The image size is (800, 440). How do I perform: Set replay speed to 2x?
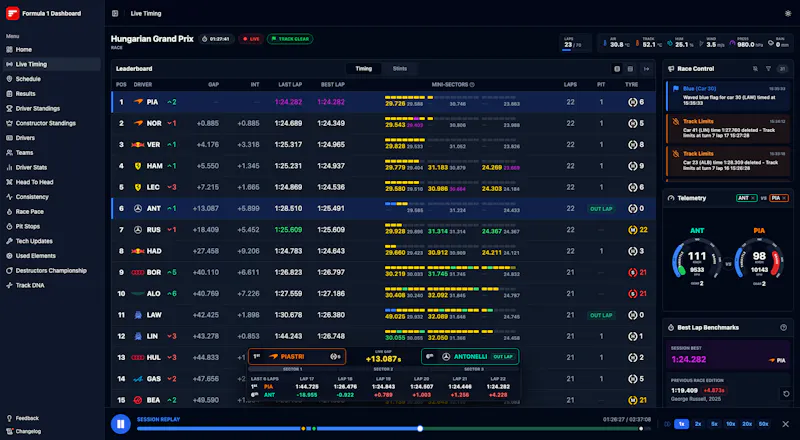pos(698,424)
